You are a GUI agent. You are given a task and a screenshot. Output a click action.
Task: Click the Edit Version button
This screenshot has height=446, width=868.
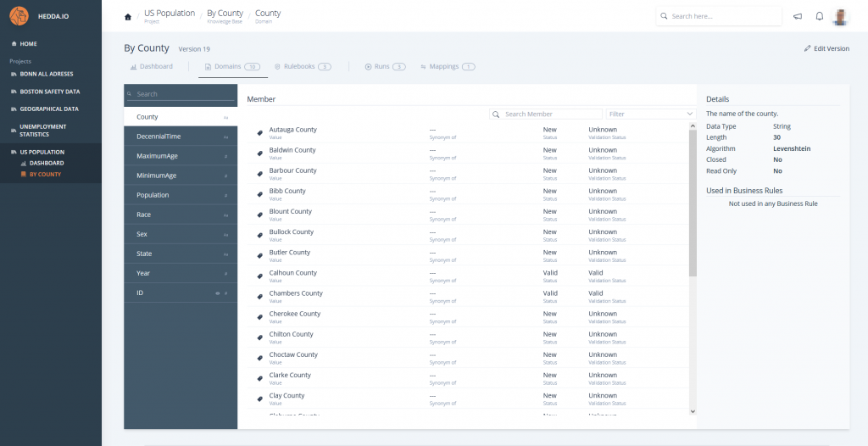(826, 48)
